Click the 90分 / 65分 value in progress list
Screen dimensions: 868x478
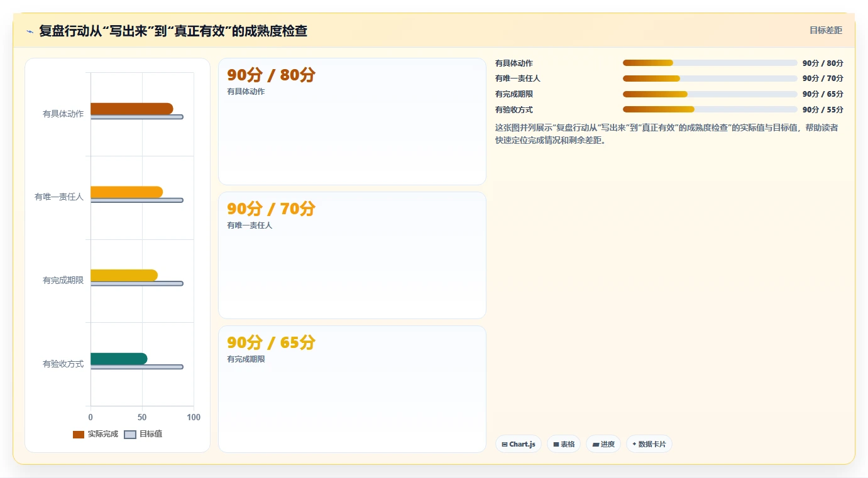[x=823, y=94]
